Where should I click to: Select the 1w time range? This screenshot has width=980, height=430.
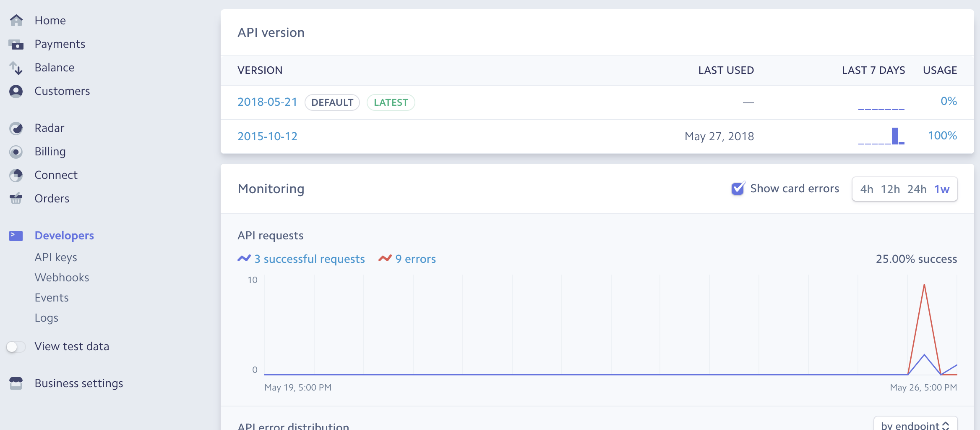click(x=942, y=189)
